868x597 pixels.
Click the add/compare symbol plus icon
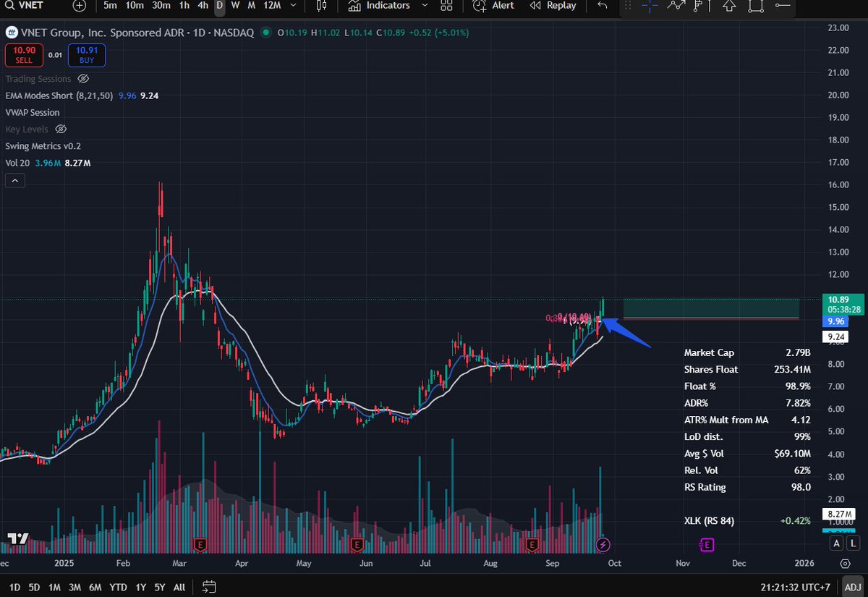(80, 5)
